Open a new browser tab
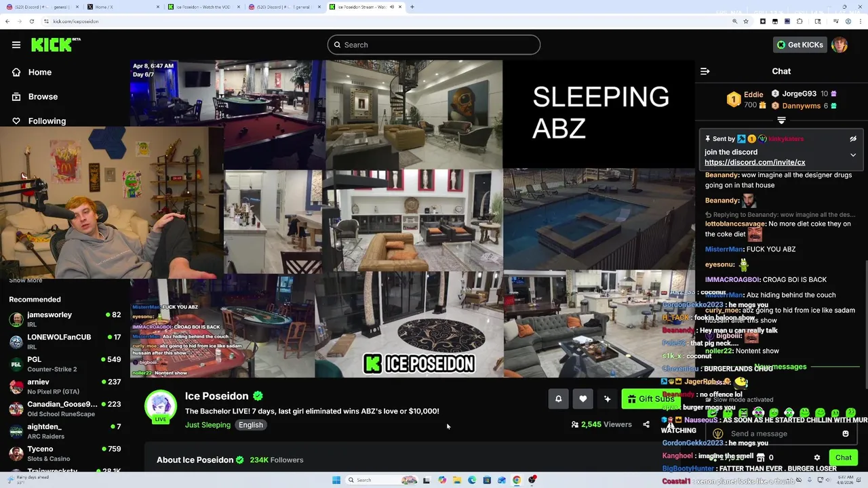Screen dimensions: 868x488 click(x=412, y=7)
